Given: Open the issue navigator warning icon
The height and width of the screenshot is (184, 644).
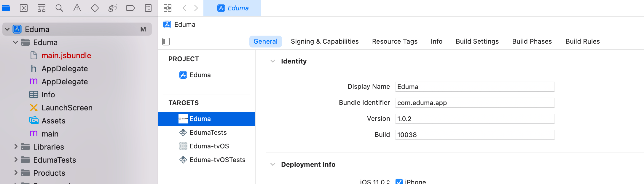Looking at the screenshot, I should pyautogui.click(x=77, y=8).
